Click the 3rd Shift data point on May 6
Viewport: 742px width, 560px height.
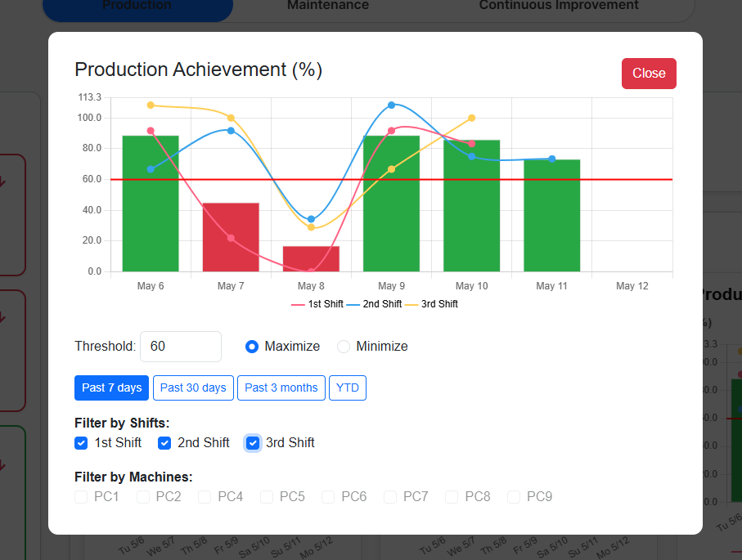(151, 105)
